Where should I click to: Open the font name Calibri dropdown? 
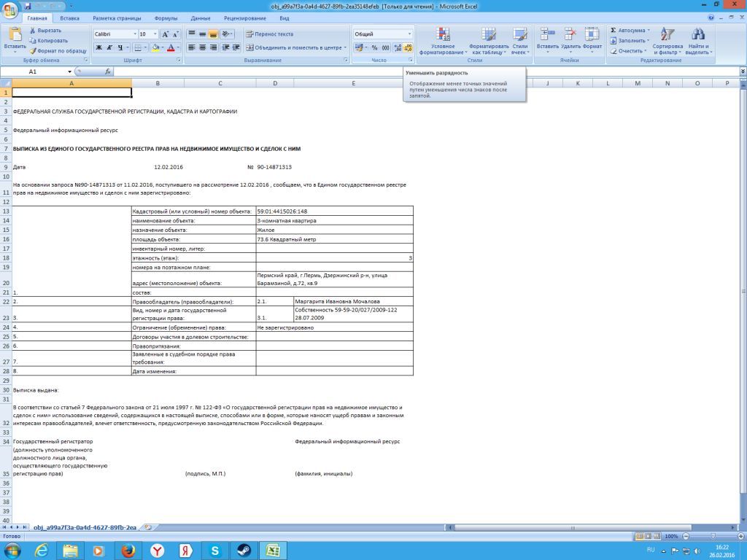point(134,34)
